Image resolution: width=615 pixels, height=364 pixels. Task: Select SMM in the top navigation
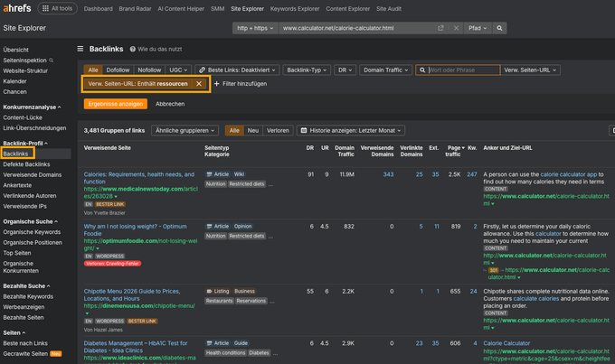point(217,9)
